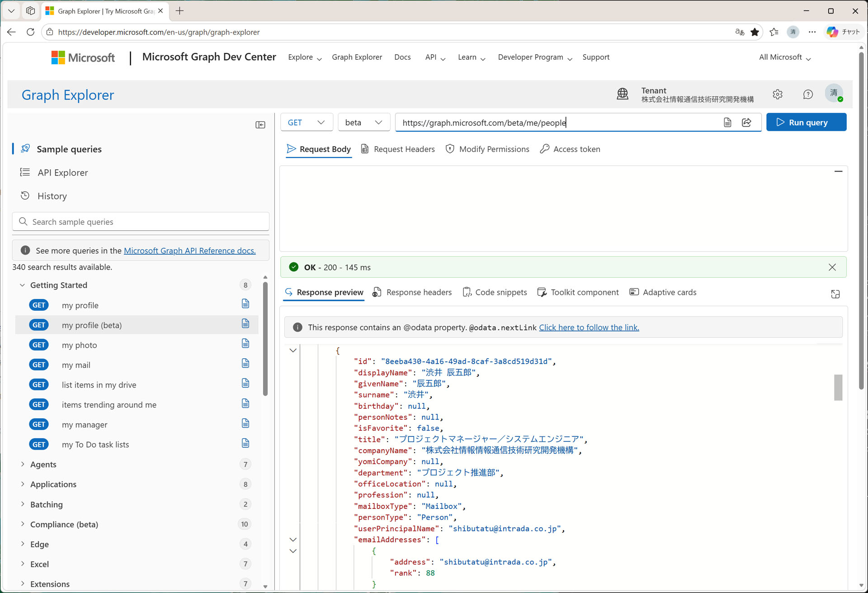Open docs icon for items trending around me

(x=245, y=403)
